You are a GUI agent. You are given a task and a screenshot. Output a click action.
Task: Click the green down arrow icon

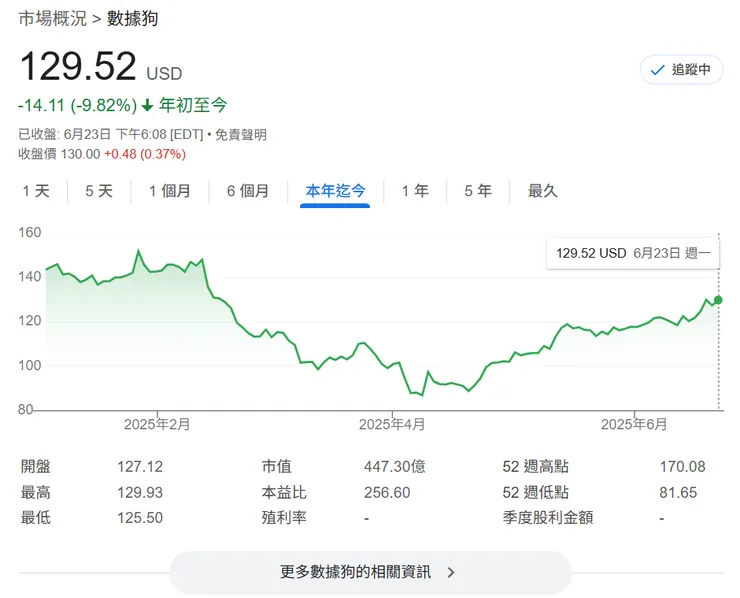coord(147,104)
